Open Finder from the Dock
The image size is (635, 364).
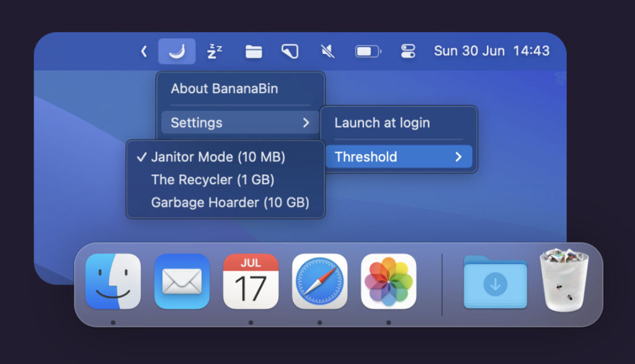click(x=113, y=282)
